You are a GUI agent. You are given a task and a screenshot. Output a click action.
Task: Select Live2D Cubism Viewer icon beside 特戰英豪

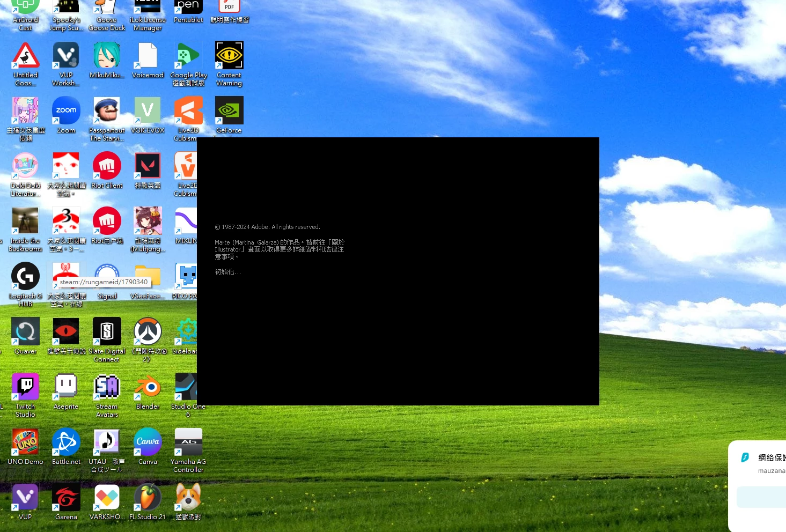(186, 175)
